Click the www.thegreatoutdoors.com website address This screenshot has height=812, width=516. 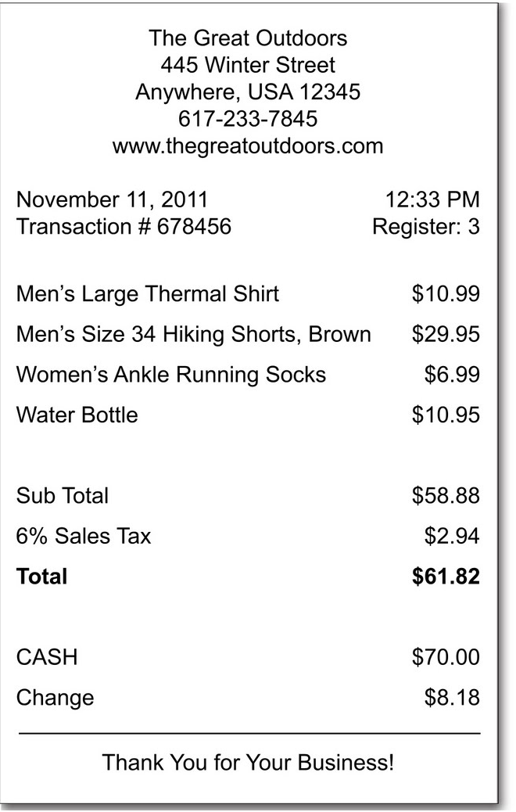coord(248,146)
